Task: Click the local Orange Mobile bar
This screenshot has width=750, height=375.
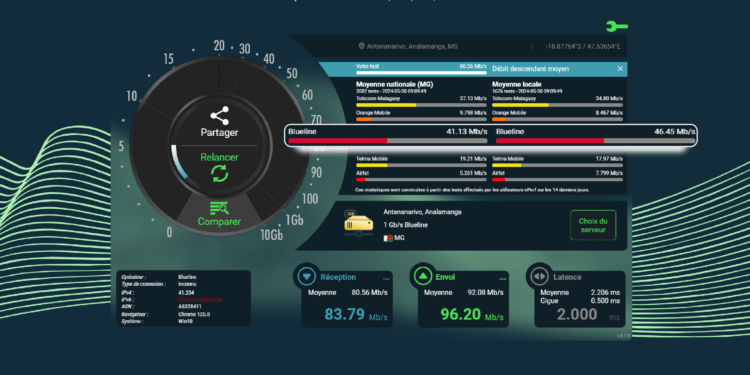Action: point(557,119)
